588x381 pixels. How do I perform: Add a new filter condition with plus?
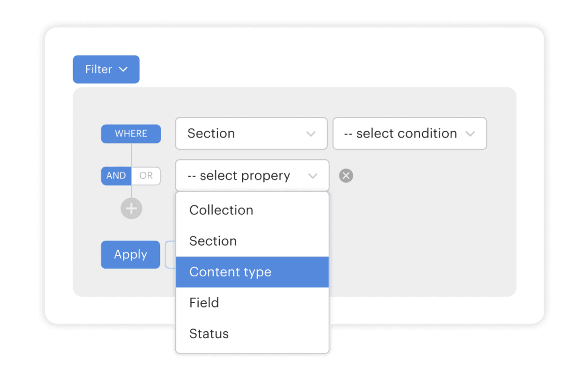click(131, 208)
